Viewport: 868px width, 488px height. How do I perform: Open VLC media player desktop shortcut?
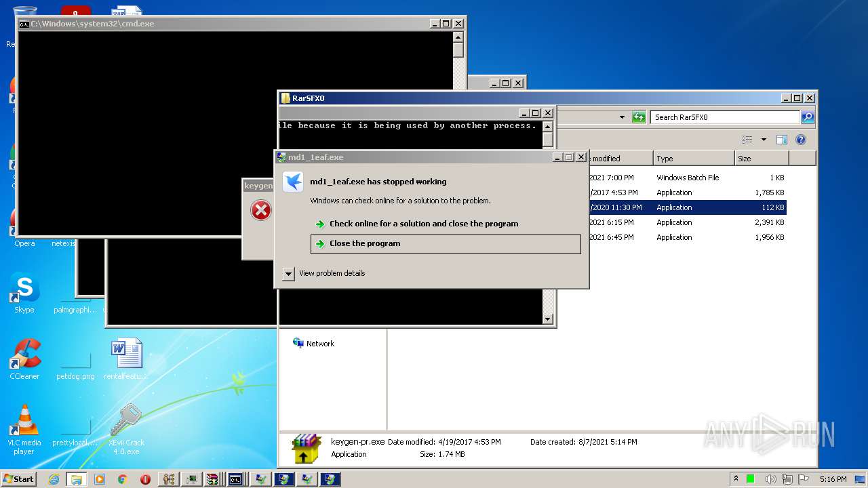click(x=24, y=430)
